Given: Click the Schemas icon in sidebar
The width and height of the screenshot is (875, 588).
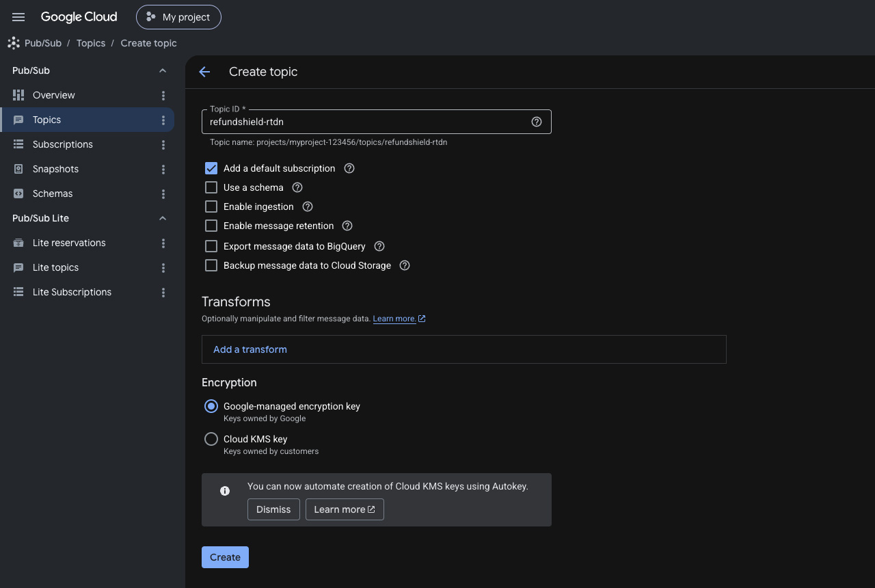Looking at the screenshot, I should (18, 193).
